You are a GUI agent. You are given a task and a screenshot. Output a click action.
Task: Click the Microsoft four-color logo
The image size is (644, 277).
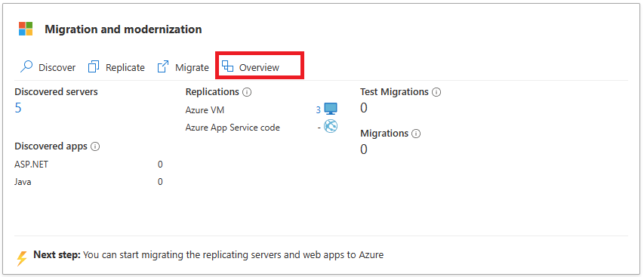click(x=26, y=29)
